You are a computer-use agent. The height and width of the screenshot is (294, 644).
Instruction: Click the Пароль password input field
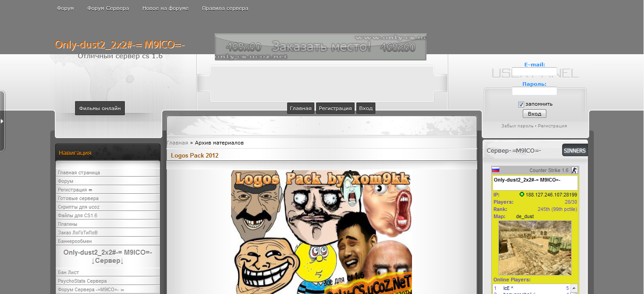pos(534,91)
